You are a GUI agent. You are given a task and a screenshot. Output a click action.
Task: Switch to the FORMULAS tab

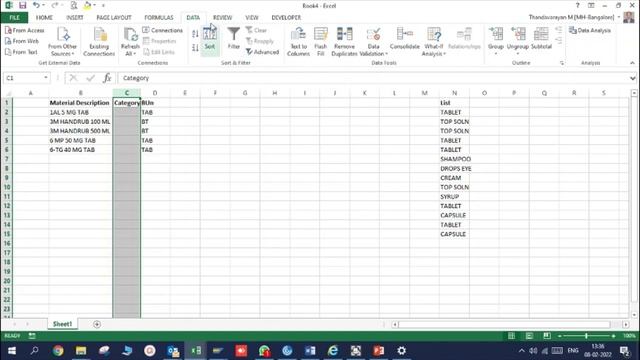(x=159, y=18)
